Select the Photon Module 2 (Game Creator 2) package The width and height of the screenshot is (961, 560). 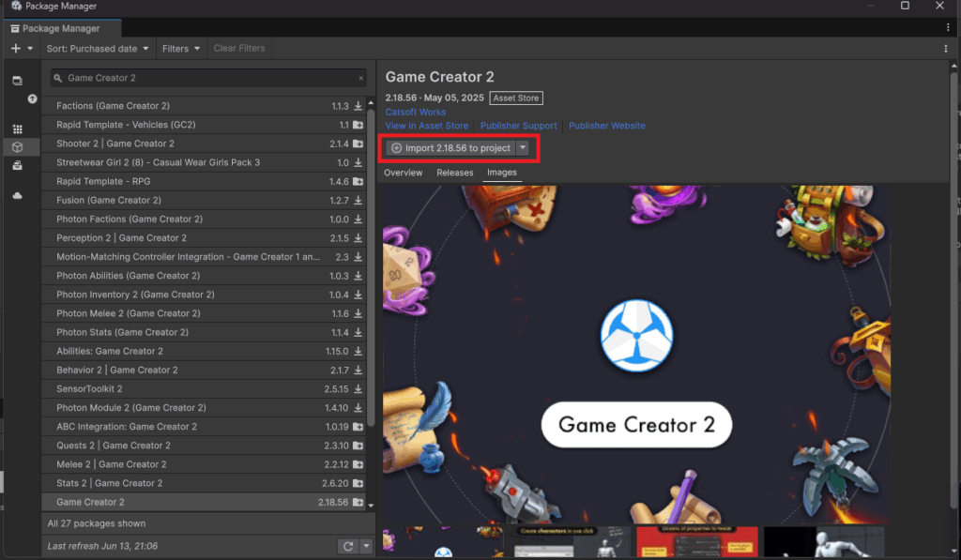pos(204,408)
